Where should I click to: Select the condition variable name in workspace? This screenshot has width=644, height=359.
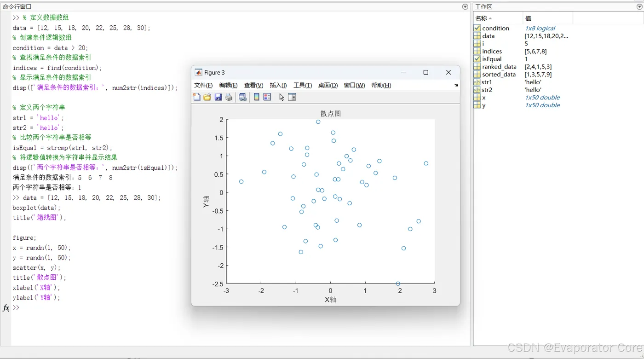(495, 28)
